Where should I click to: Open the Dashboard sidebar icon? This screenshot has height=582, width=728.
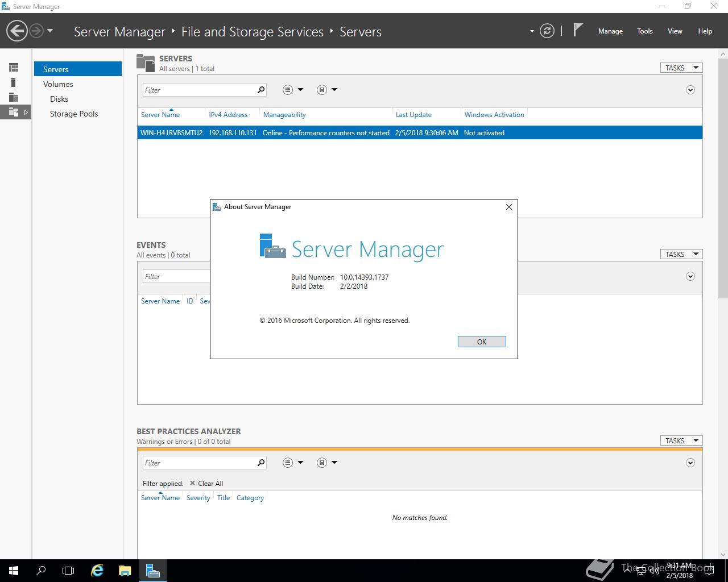tap(14, 68)
